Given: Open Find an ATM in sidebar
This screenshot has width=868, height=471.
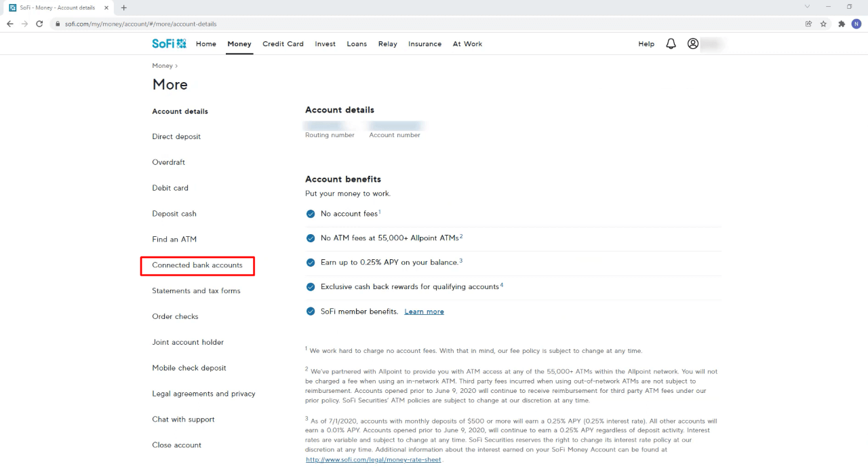Looking at the screenshot, I should (x=174, y=240).
